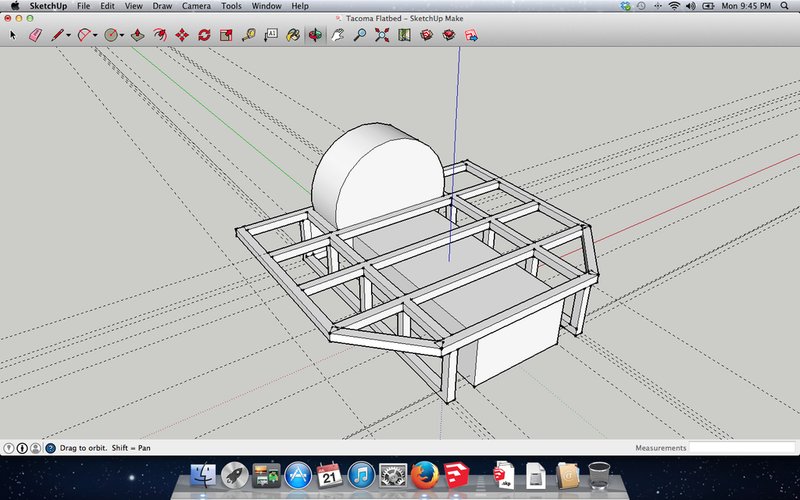
Task: Select the Text label tool
Action: pos(271,35)
